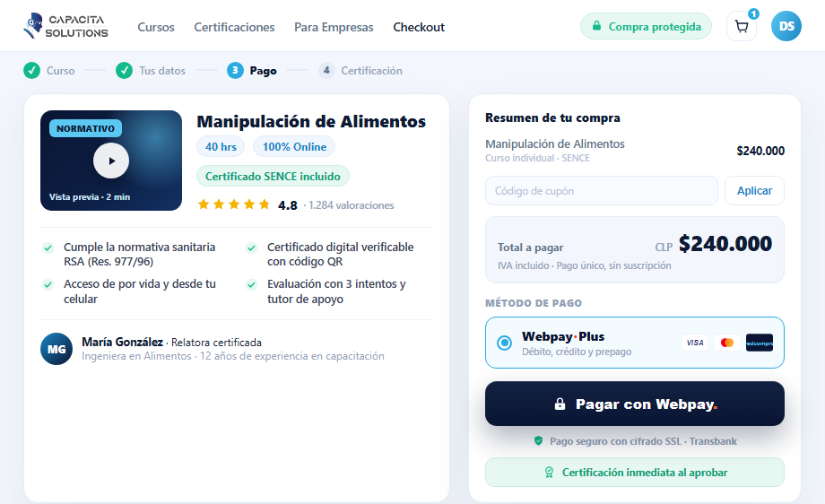Pay using the Pagar con Webpay button
Viewport: 825px width, 504px height.
point(635,404)
